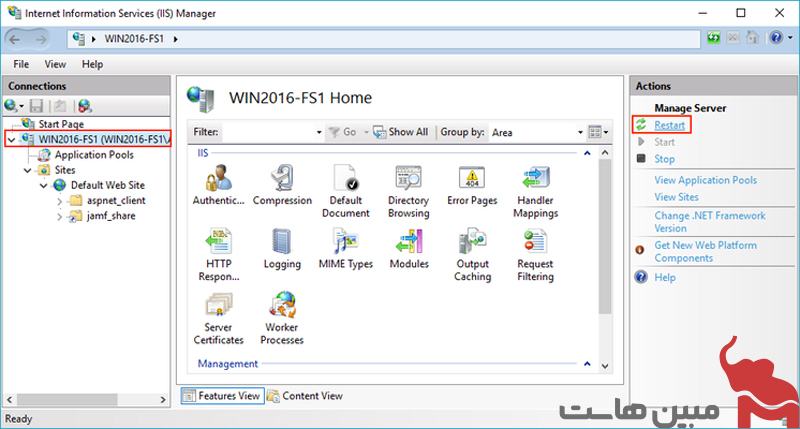Switch to the Content View tab

tap(305, 396)
